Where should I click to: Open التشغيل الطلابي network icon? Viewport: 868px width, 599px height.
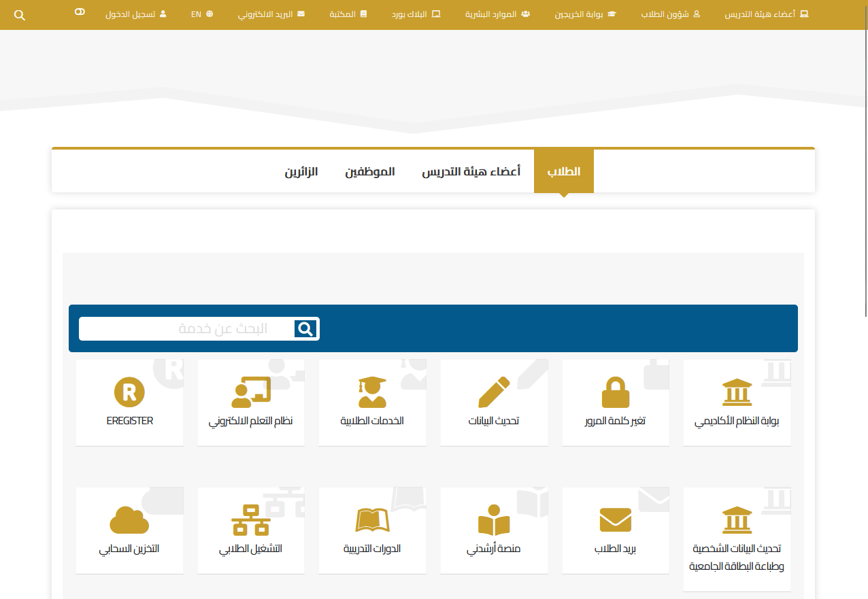point(251,520)
